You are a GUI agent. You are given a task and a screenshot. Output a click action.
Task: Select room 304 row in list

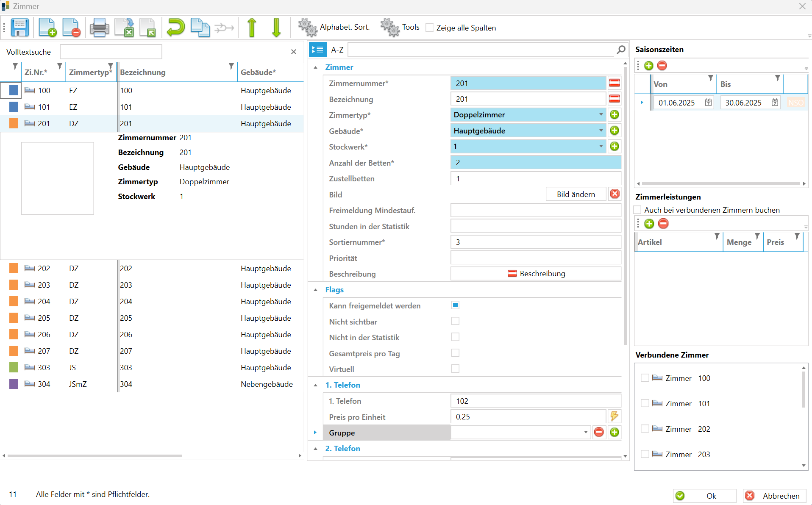pyautogui.click(x=152, y=384)
